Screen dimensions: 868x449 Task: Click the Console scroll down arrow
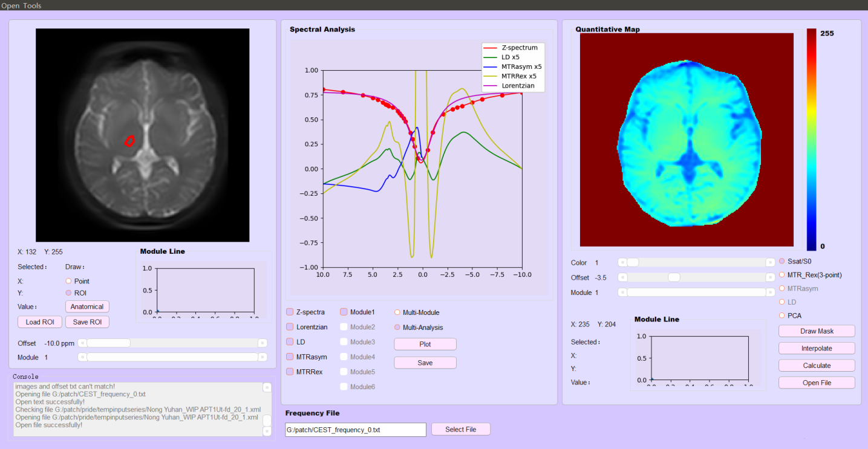(x=267, y=431)
